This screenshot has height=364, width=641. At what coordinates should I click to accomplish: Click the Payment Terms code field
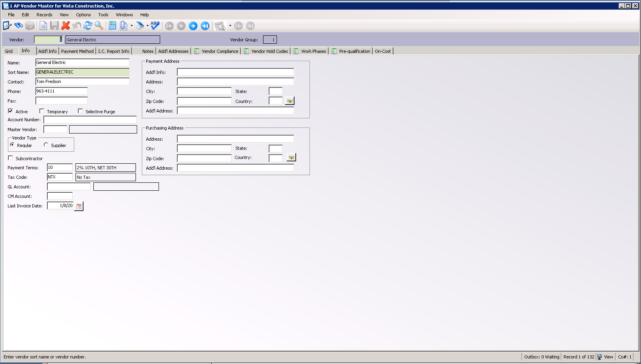tap(60, 167)
